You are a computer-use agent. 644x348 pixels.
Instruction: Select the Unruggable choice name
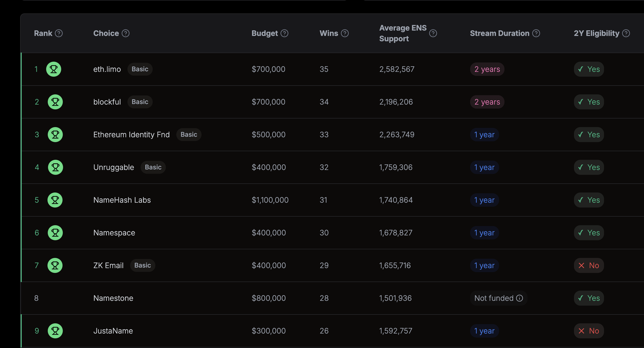pos(114,167)
